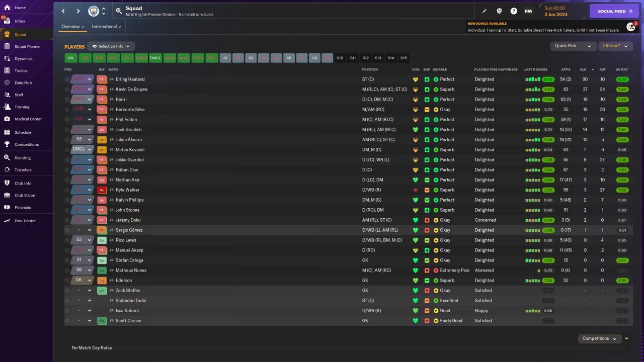Click the search magnifier icon
Screen dimensions: 644x362
(119, 11)
